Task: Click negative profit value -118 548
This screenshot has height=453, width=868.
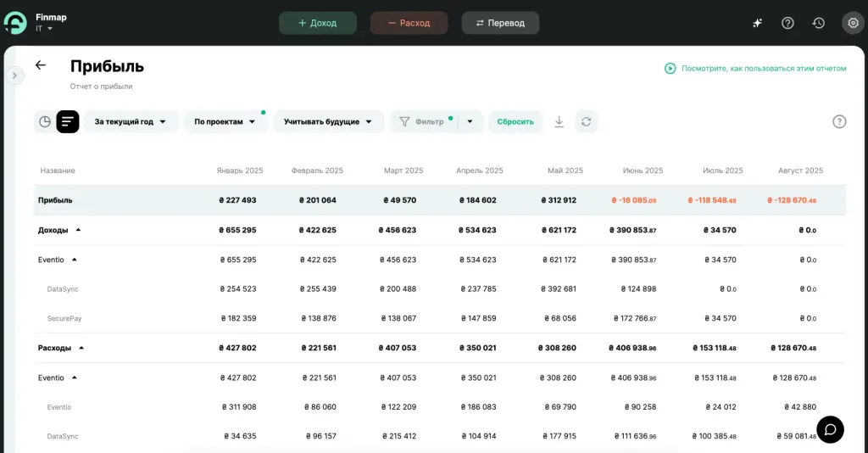Action: 712,200
